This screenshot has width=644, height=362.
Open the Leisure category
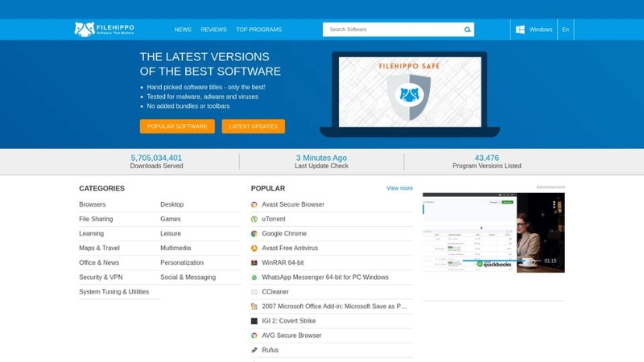171,233
